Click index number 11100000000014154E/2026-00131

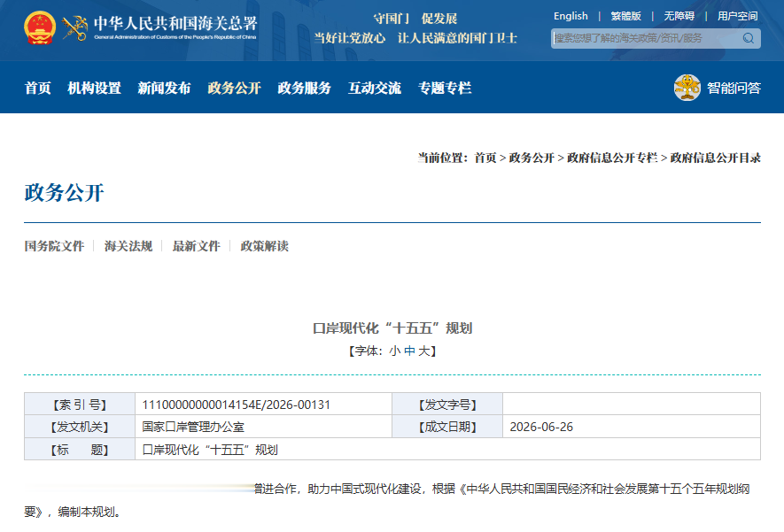[x=236, y=405]
